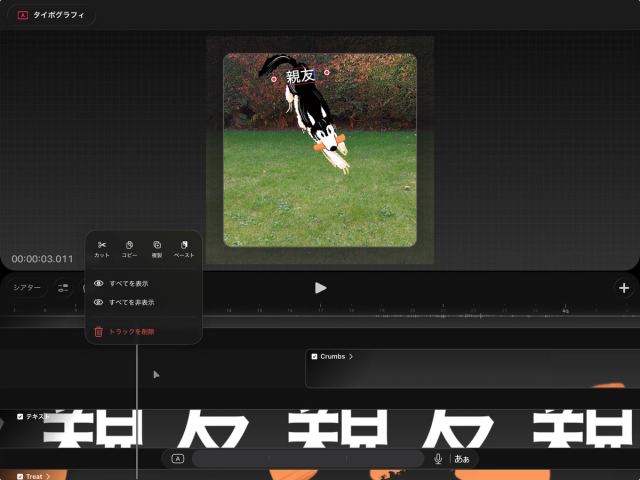Switch input language via あぁ button
Image resolution: width=640 pixels, height=480 pixels.
pyautogui.click(x=462, y=459)
